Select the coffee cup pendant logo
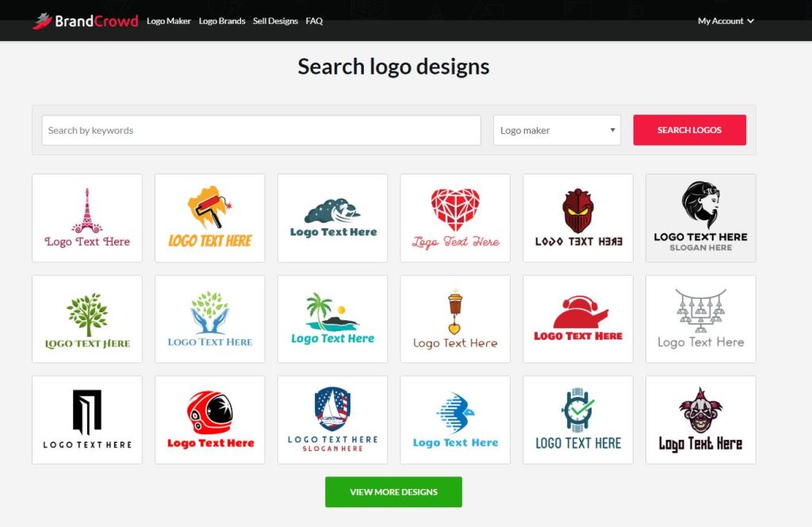The width and height of the screenshot is (812, 527). tap(455, 319)
